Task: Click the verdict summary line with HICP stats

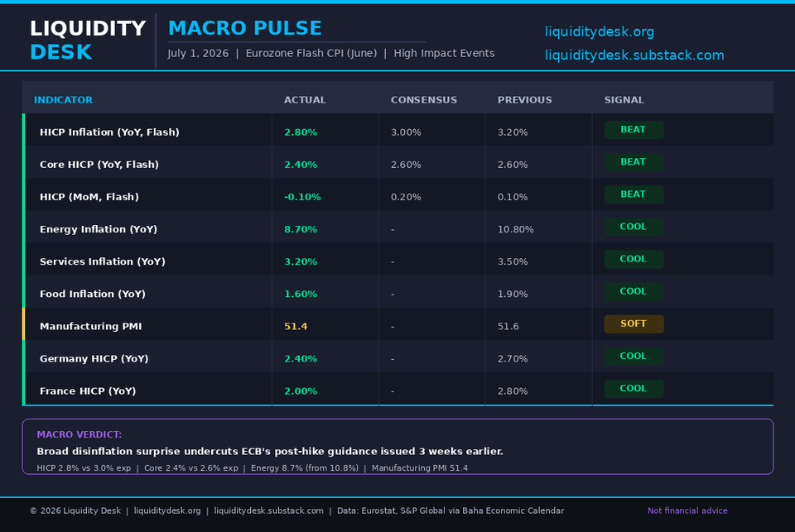Action: coord(252,468)
